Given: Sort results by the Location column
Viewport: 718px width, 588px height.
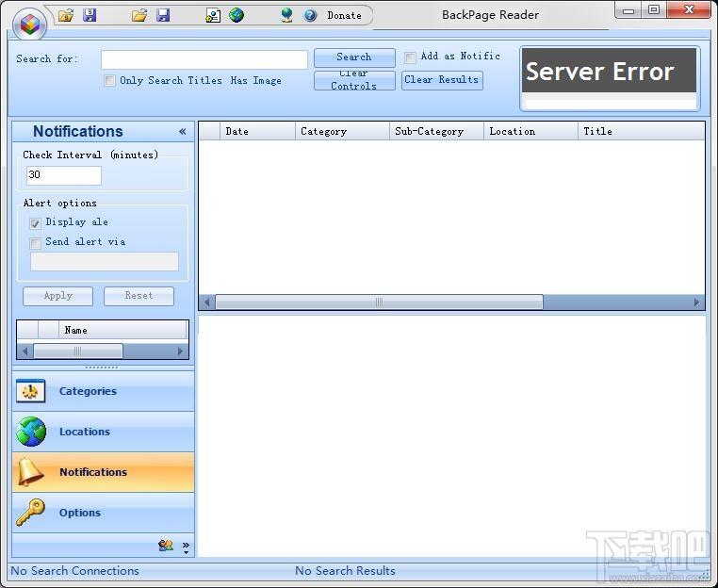Looking at the screenshot, I should (x=530, y=131).
